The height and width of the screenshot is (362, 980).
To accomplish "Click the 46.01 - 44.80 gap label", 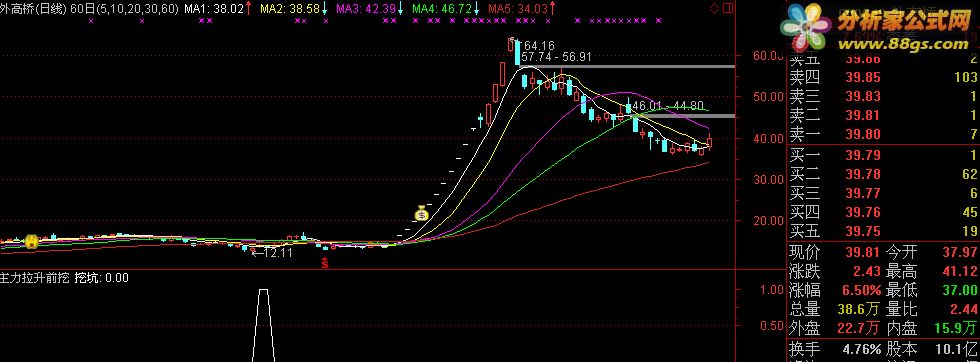I will 668,106.
